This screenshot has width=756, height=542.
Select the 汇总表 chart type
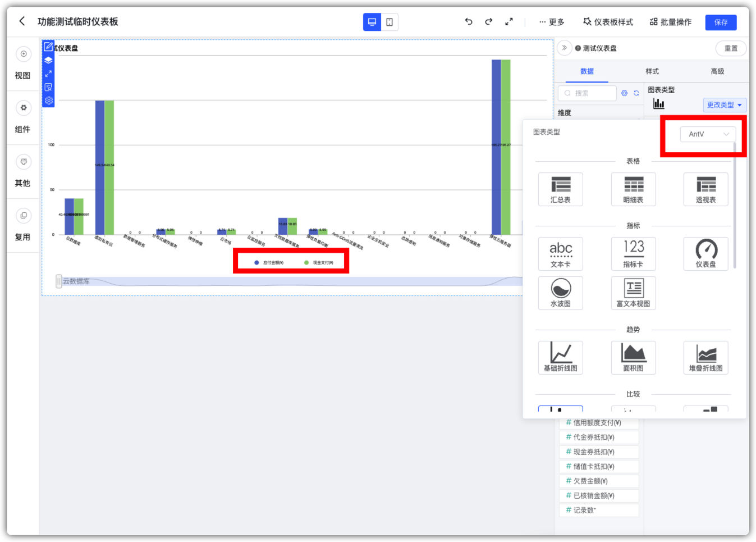[x=560, y=189]
